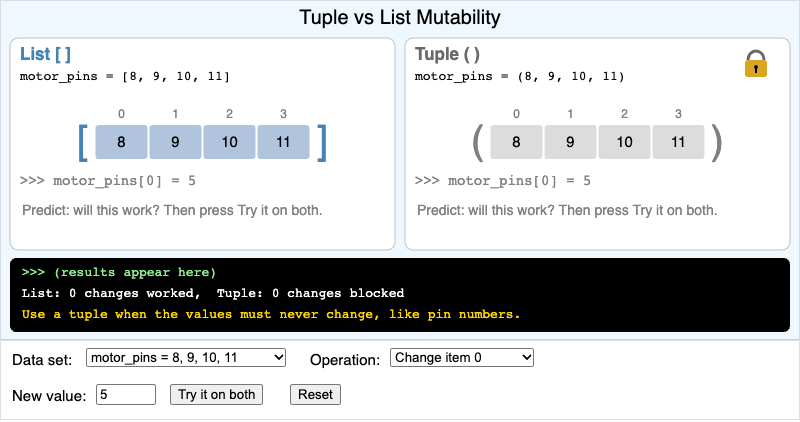Click the 'Tuple ( )' heading

[x=447, y=54]
